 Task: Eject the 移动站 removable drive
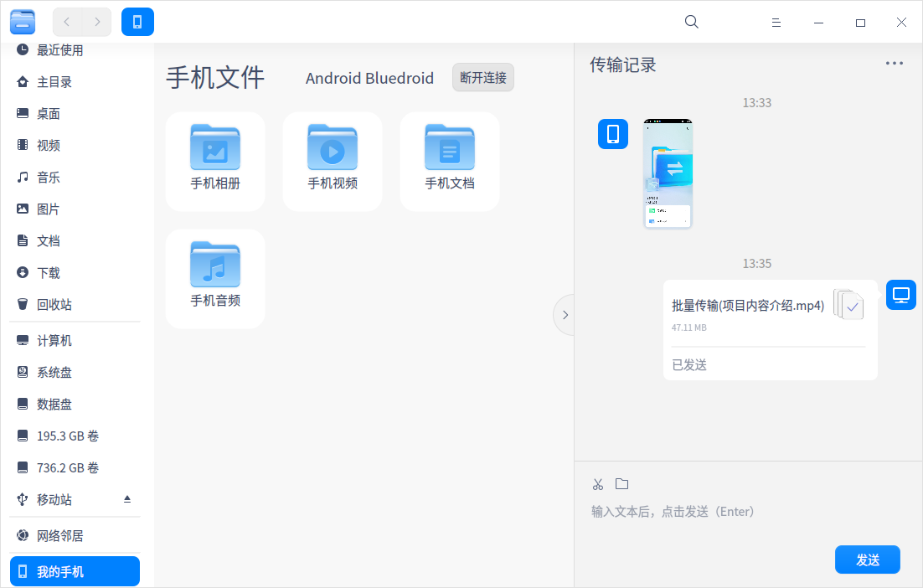127,499
